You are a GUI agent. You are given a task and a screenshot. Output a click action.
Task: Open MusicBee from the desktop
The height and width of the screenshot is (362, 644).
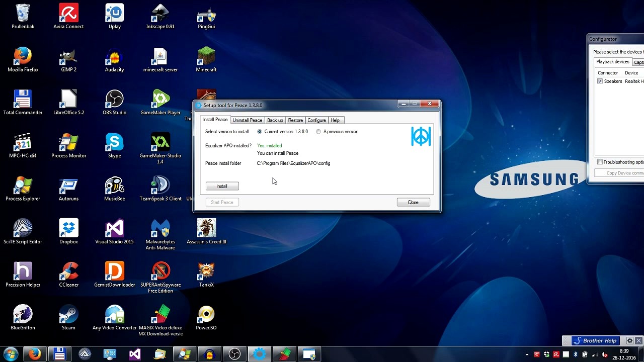[x=114, y=186]
